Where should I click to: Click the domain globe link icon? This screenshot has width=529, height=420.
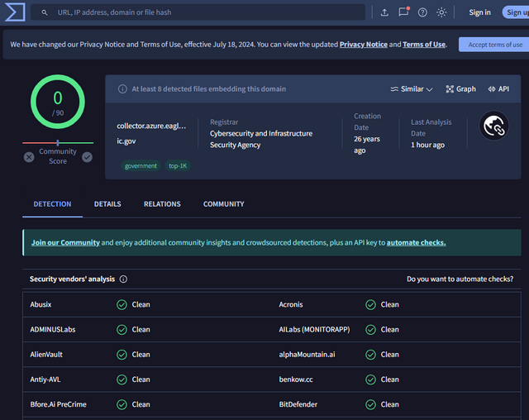494,126
